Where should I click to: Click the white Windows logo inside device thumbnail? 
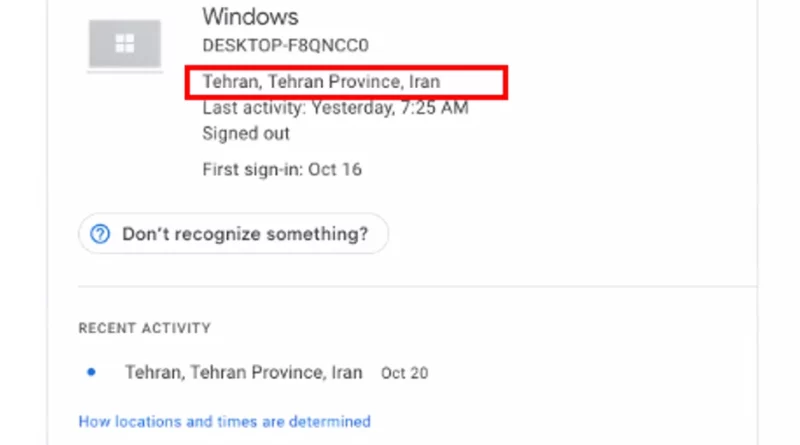point(125,43)
